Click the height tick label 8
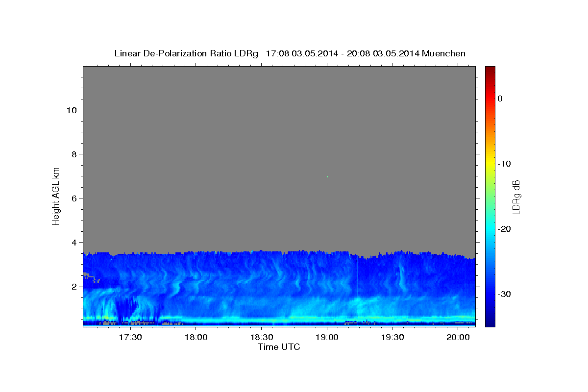588x392 pixels. 73,154
